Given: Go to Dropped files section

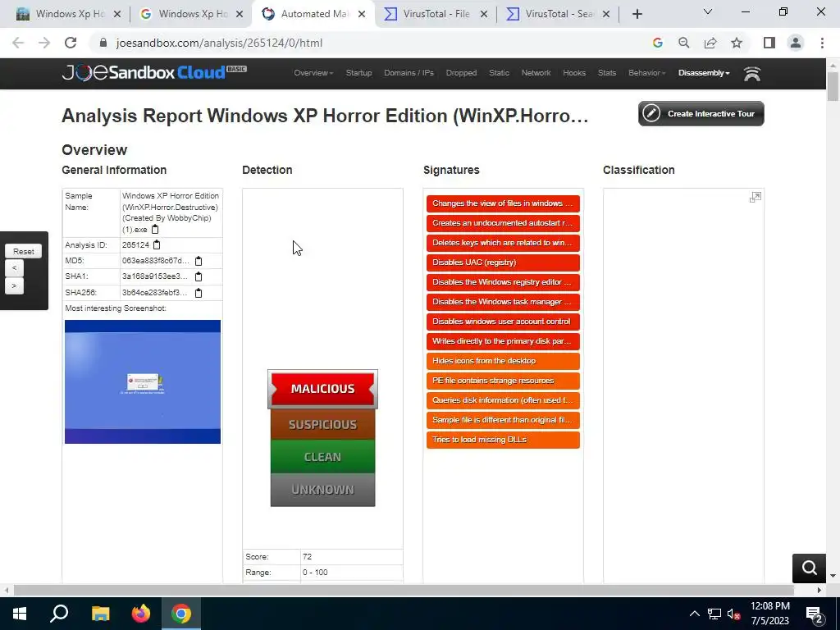Looking at the screenshot, I should click(461, 73).
